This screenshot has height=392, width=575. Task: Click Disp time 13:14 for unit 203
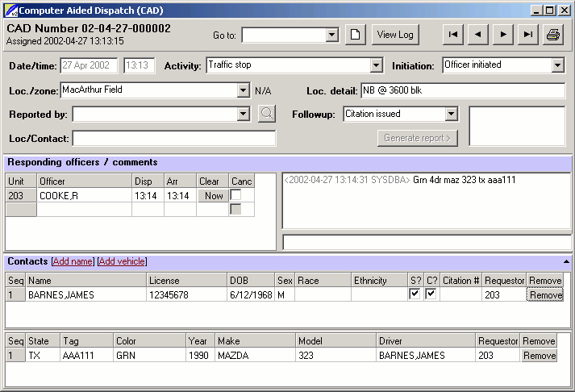pos(148,195)
